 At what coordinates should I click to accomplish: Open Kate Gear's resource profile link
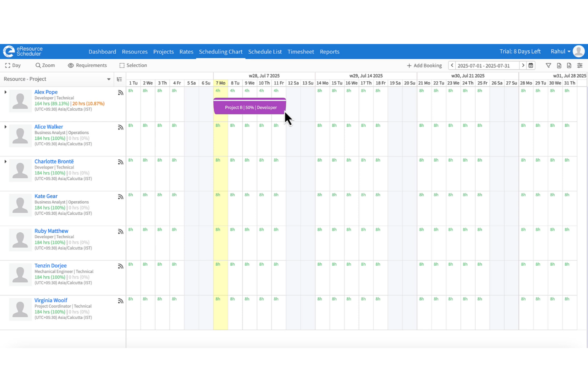point(46,196)
